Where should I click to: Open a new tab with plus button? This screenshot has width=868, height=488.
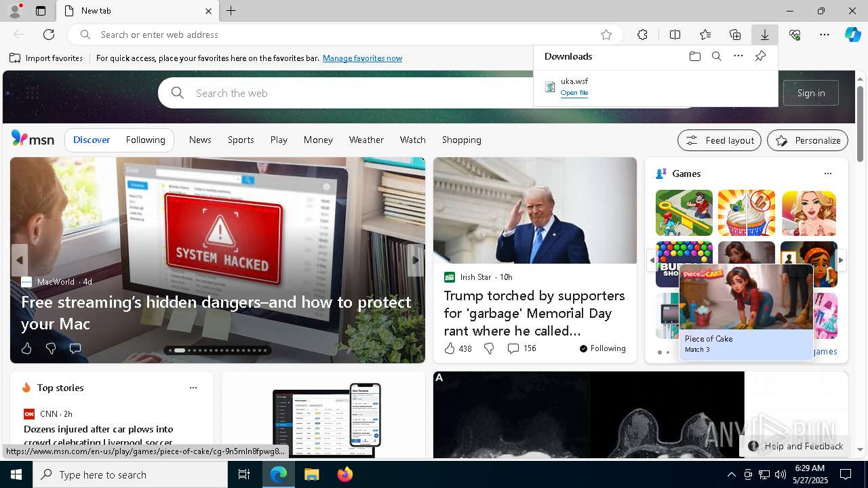click(231, 11)
